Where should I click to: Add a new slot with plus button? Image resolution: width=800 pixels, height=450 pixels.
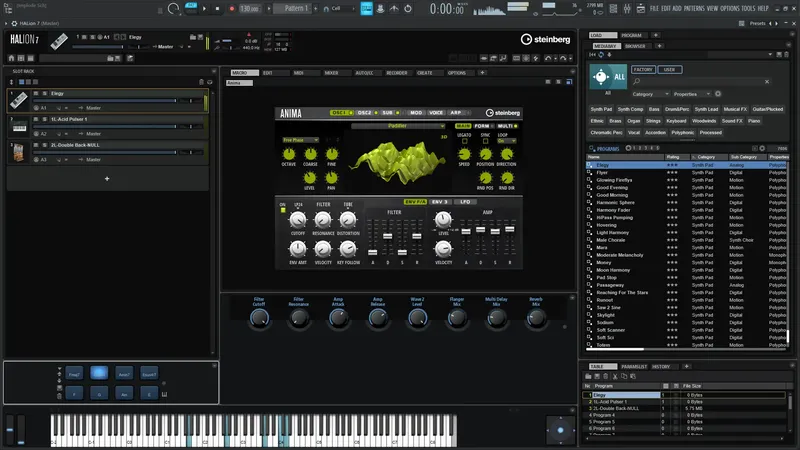coord(107,179)
